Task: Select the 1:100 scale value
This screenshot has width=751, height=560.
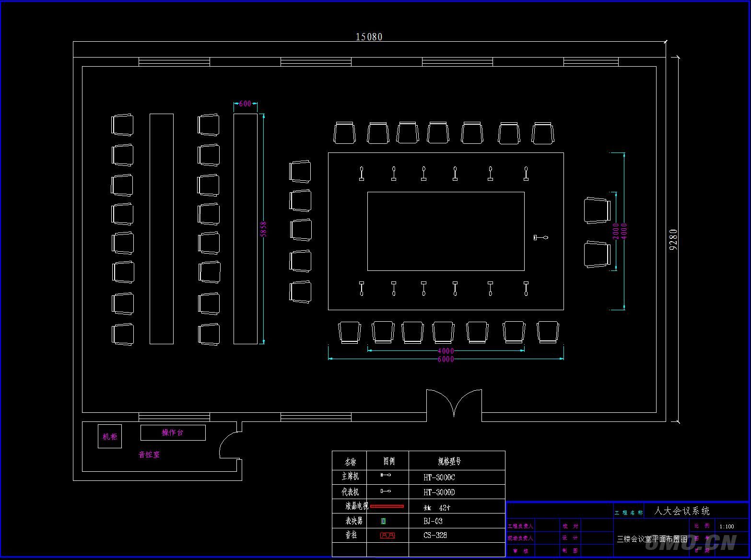Action: tap(727, 526)
